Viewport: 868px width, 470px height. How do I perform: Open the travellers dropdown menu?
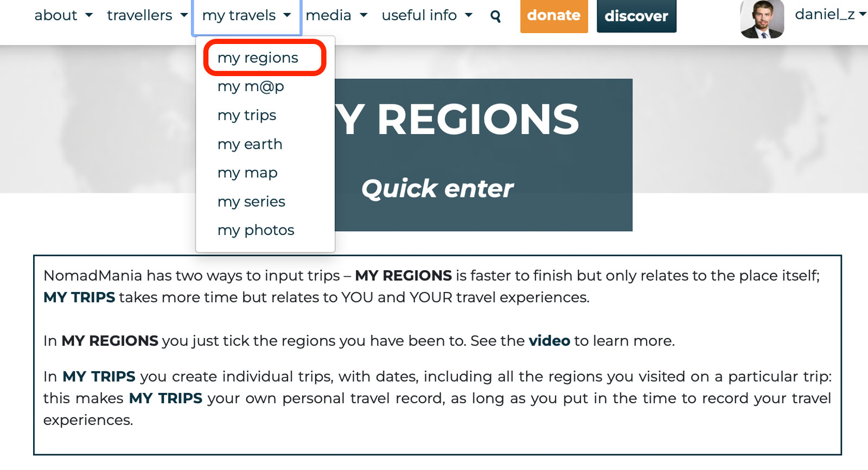[147, 15]
